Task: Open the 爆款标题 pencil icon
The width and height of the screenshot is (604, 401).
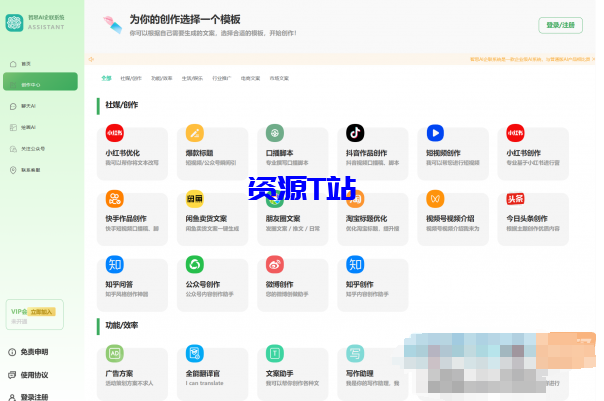Action: pyautogui.click(x=195, y=133)
